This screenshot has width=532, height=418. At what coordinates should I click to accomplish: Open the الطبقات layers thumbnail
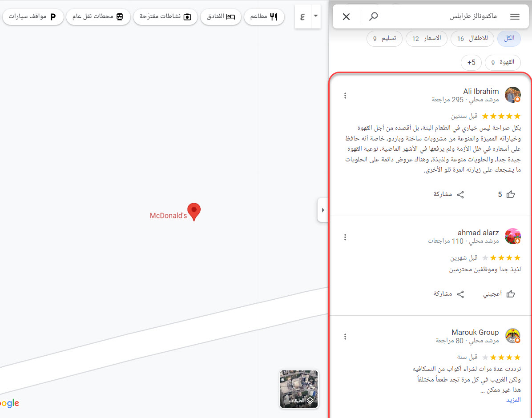click(x=299, y=389)
